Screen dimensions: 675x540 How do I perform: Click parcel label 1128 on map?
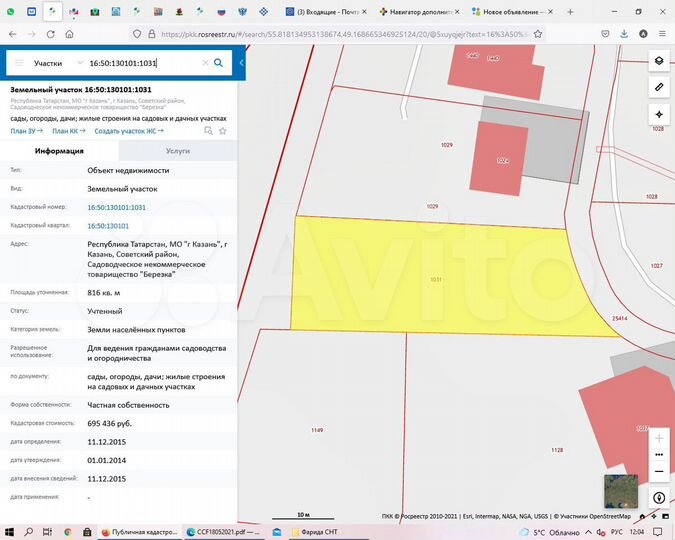(x=557, y=450)
